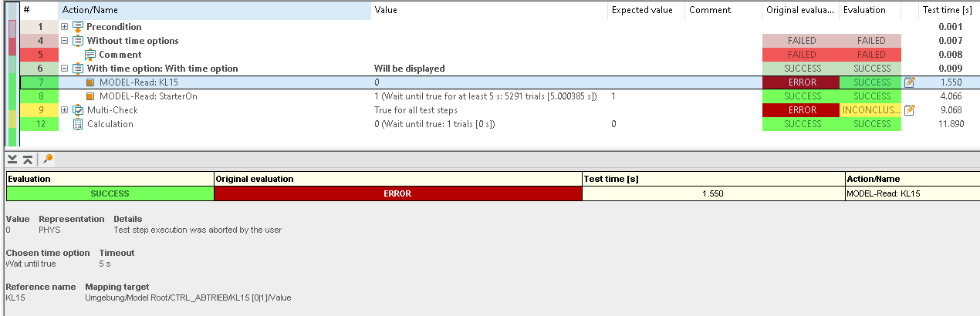Click 'MODEL-Read: KL15' in the details panel table
This screenshot has height=316, width=980.
point(883,193)
